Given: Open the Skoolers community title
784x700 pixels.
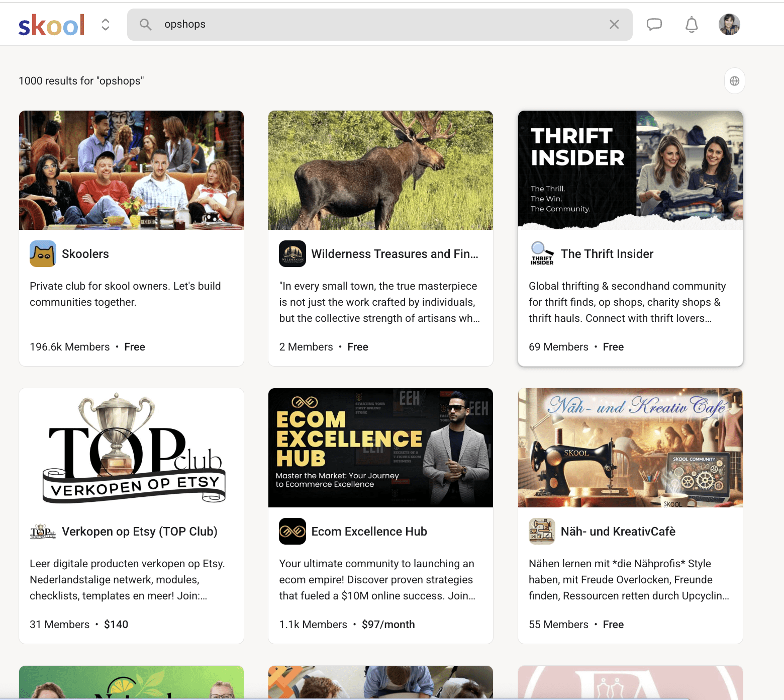Looking at the screenshot, I should [x=85, y=254].
